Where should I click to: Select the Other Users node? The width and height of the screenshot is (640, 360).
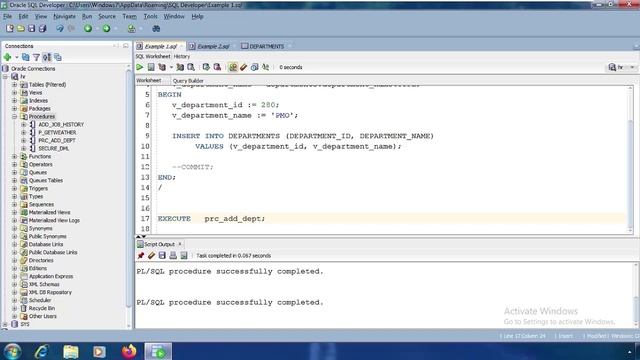42,316
